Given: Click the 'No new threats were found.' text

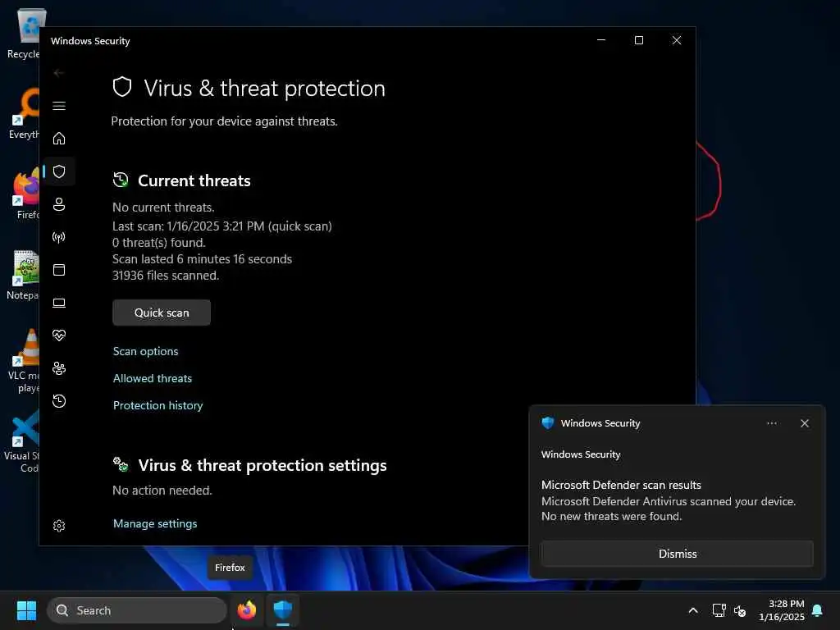Looking at the screenshot, I should pos(611,517).
